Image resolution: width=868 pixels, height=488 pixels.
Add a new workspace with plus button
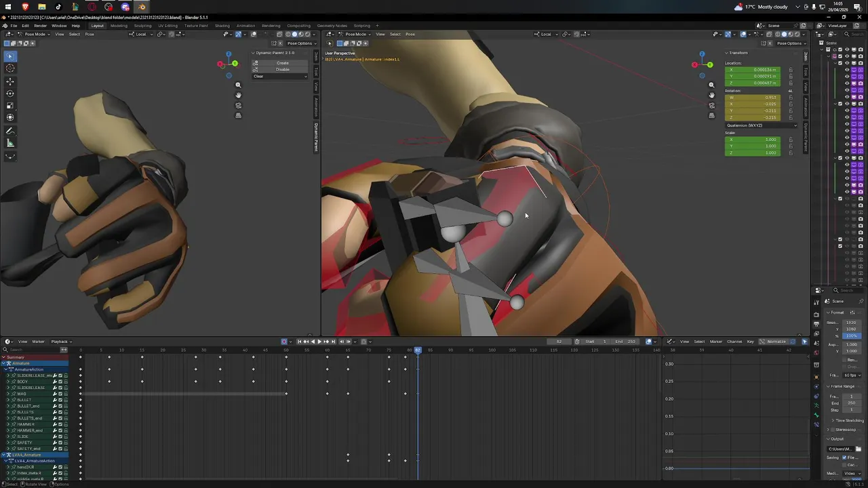tap(378, 26)
